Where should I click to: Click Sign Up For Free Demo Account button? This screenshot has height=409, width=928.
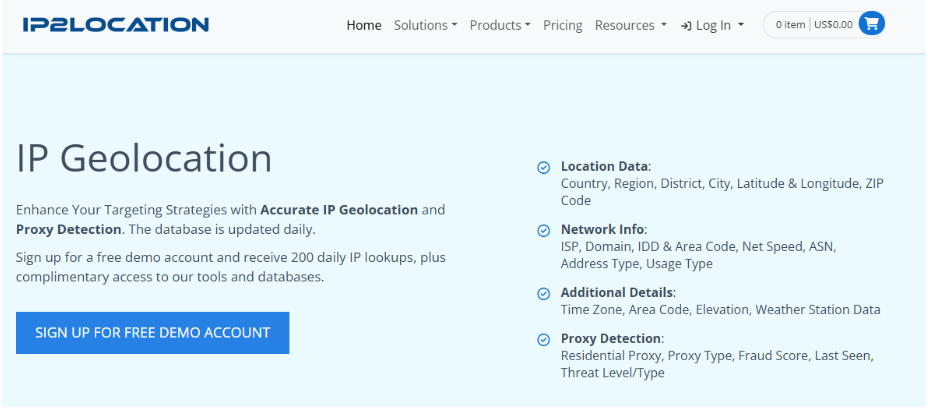tap(153, 333)
